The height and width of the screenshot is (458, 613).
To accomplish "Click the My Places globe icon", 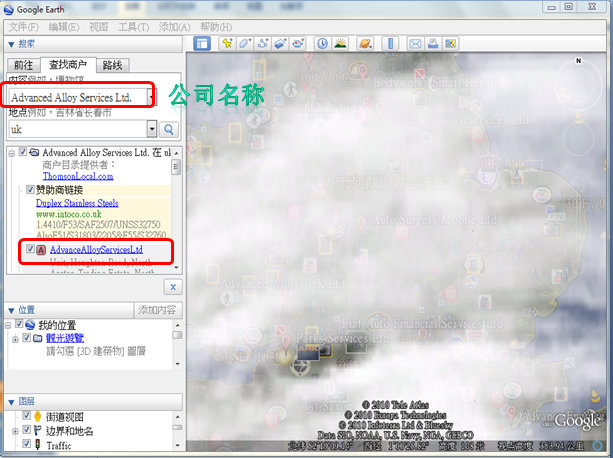I will pyautogui.click(x=30, y=325).
